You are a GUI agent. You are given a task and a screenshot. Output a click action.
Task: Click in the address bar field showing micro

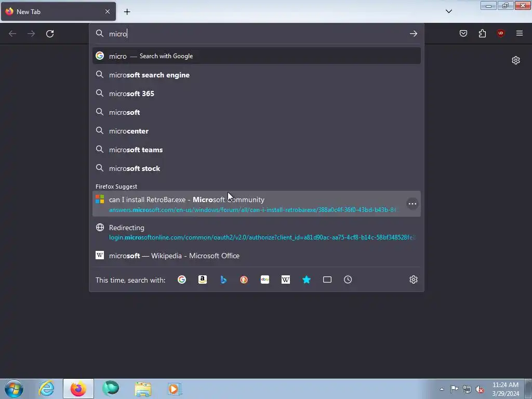[x=257, y=34]
